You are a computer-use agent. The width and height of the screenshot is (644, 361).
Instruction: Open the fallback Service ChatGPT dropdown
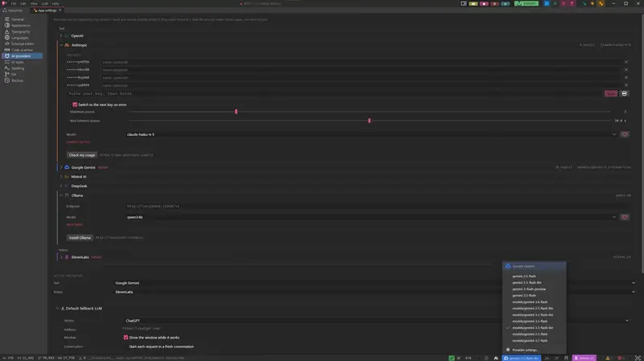377,321
